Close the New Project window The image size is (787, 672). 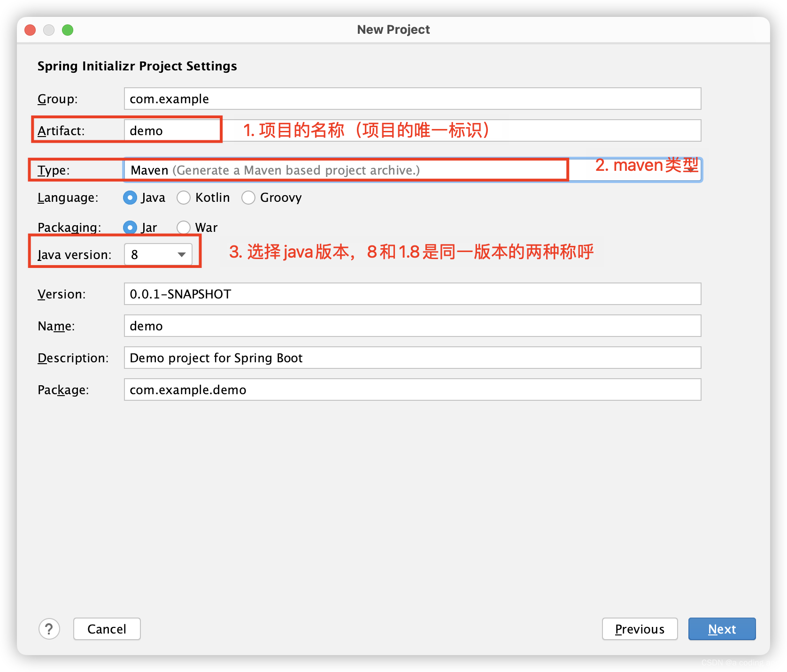click(x=30, y=30)
